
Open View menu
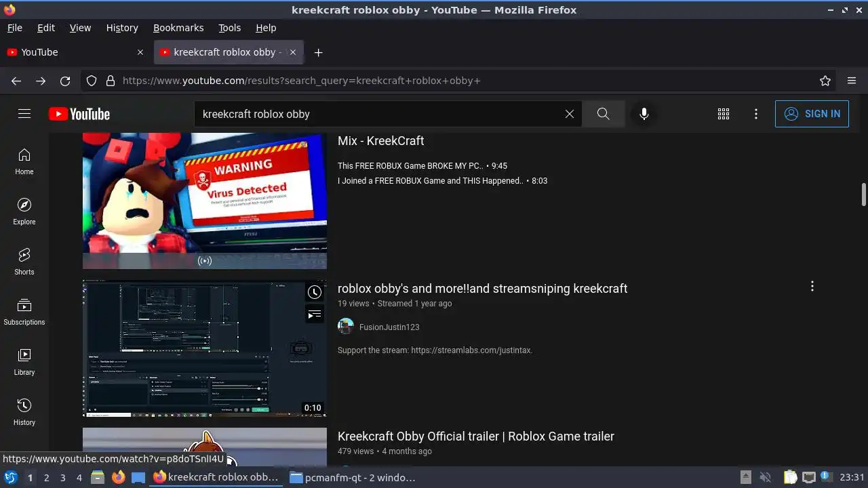(80, 28)
